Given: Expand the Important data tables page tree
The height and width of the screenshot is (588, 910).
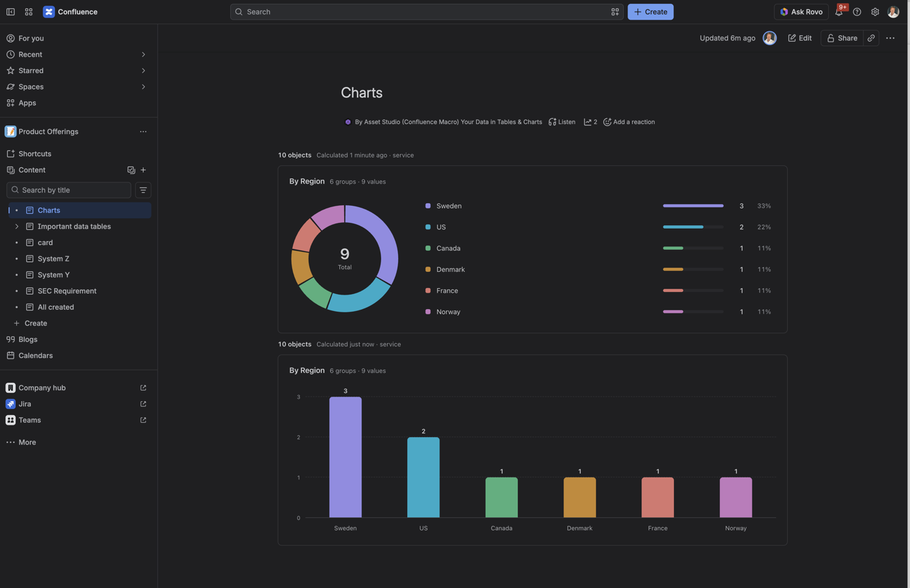Looking at the screenshot, I should click(x=16, y=227).
